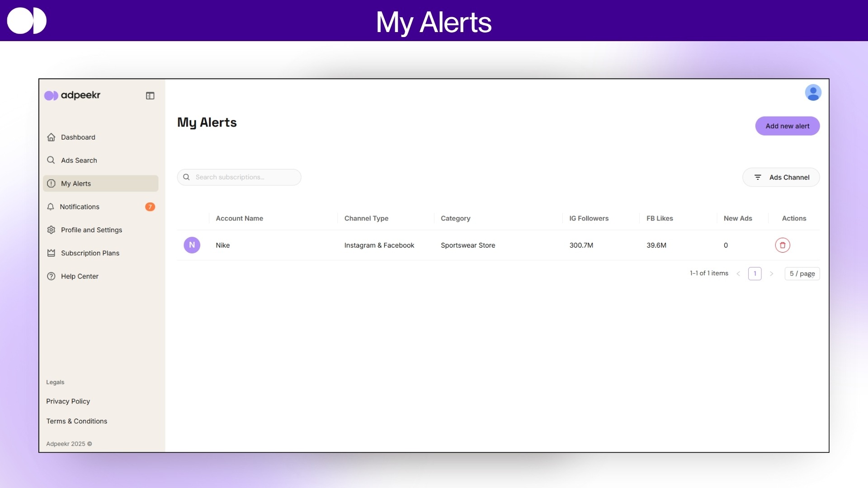Screen dimensions: 868x488
Task: Toggle the Ads Channel filter
Action: [781, 177]
